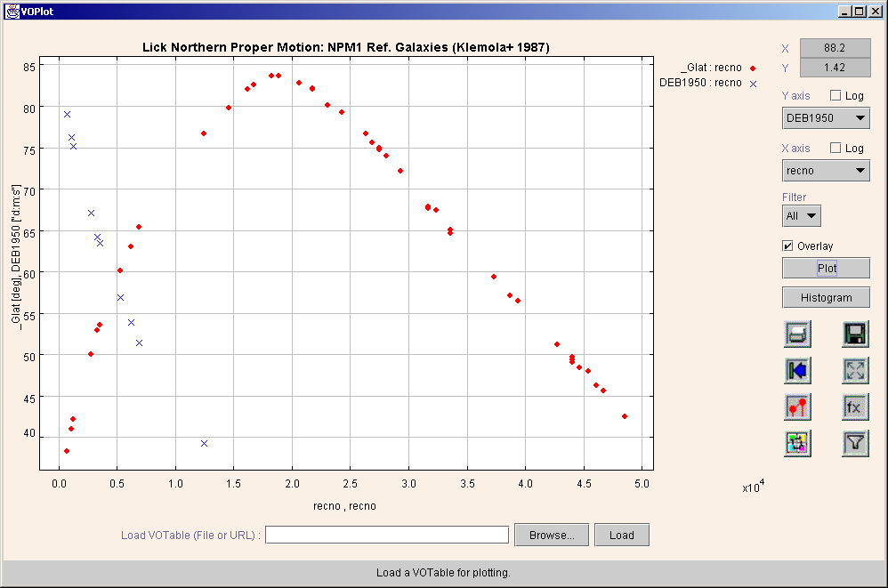888x588 pixels.
Task: Click the funnel filter icon
Action: click(x=855, y=443)
